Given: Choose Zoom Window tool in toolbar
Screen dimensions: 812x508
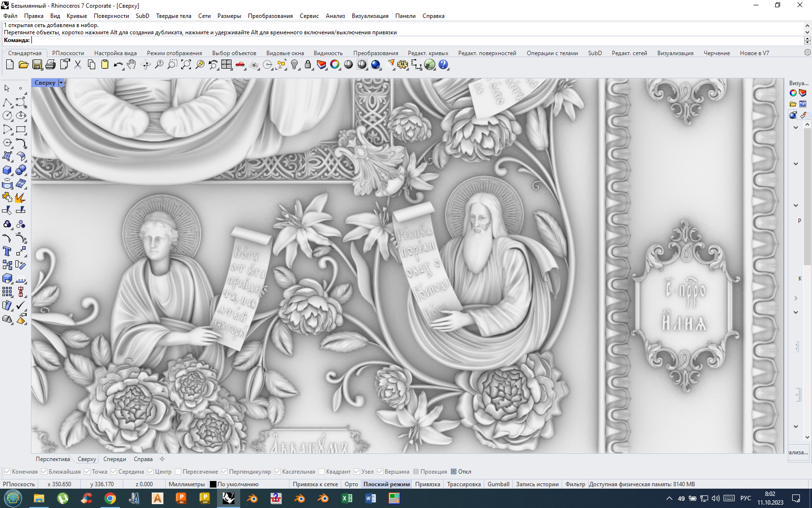Looking at the screenshot, I should (173, 64).
